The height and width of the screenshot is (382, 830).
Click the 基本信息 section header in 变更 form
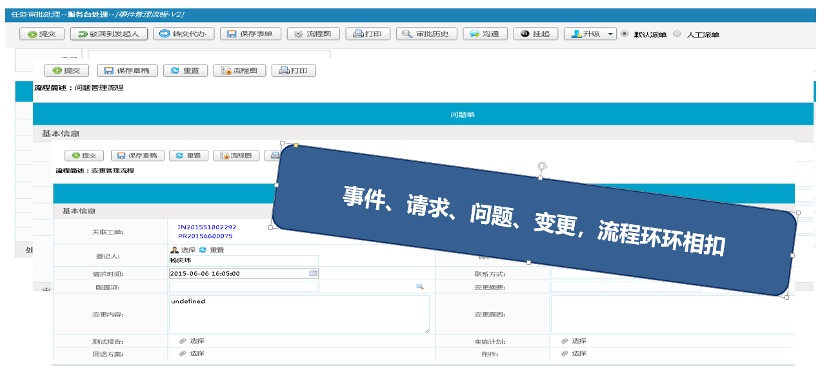(x=79, y=211)
